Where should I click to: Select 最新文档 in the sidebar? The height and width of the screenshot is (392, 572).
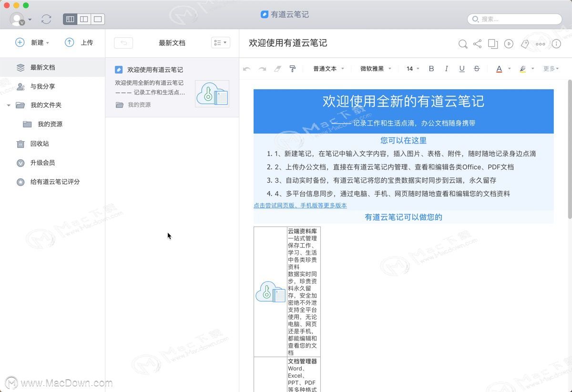tap(52, 67)
